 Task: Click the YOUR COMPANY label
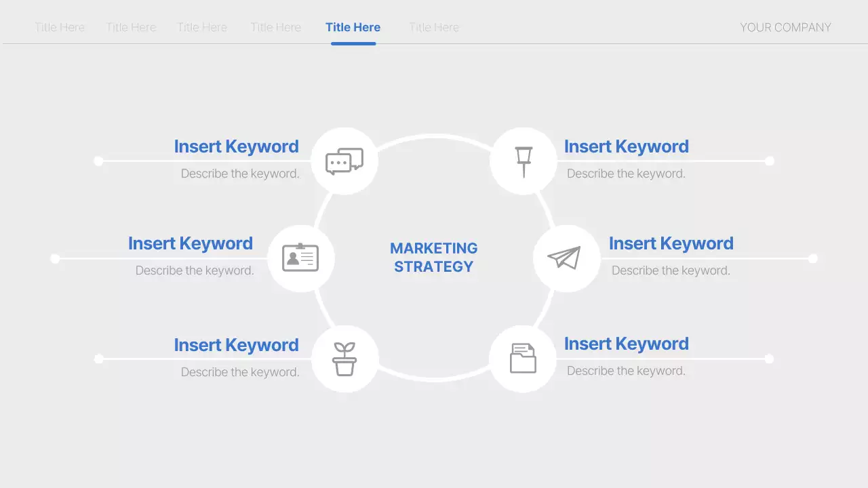click(785, 27)
